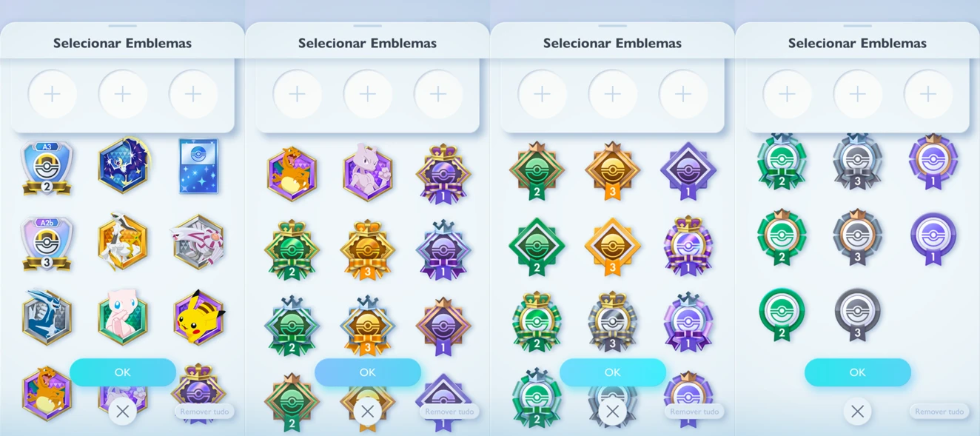Choose the Mewtwo emblem in second panel
This screenshot has height=436, width=980.
click(368, 172)
